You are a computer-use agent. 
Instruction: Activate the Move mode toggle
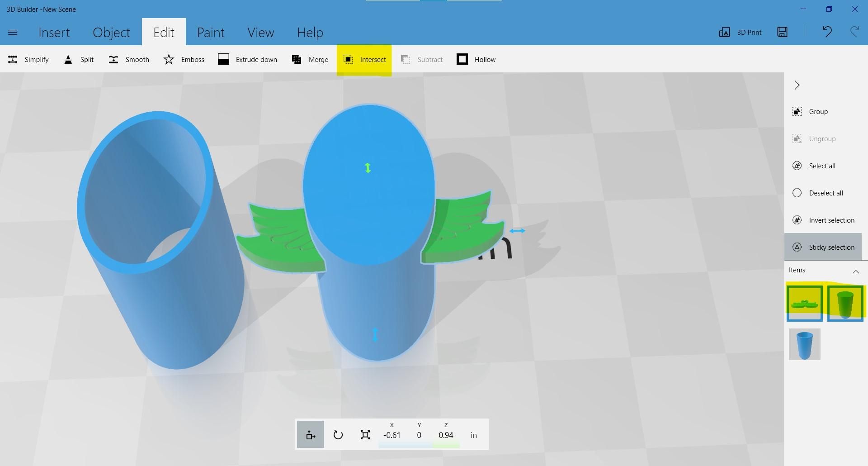tap(311, 435)
